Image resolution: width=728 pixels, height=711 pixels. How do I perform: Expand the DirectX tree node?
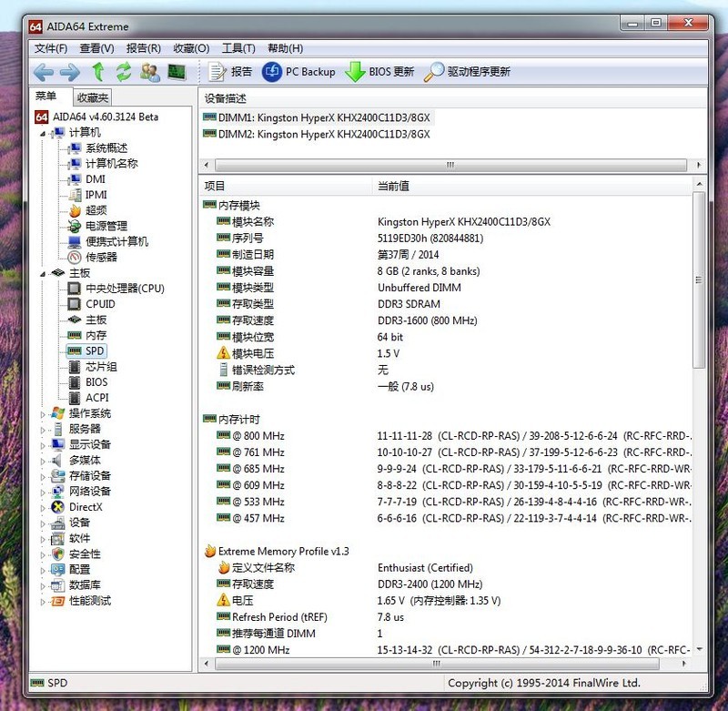pos(42,507)
